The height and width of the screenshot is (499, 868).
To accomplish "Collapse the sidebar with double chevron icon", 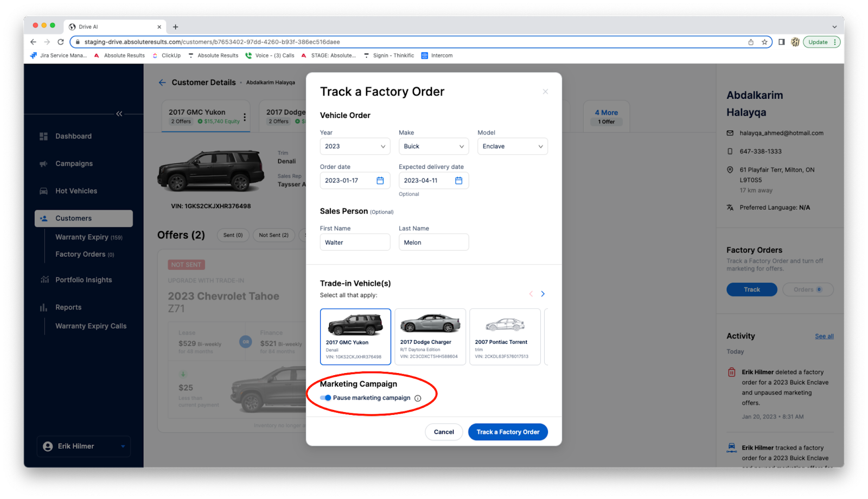I will click(x=119, y=113).
